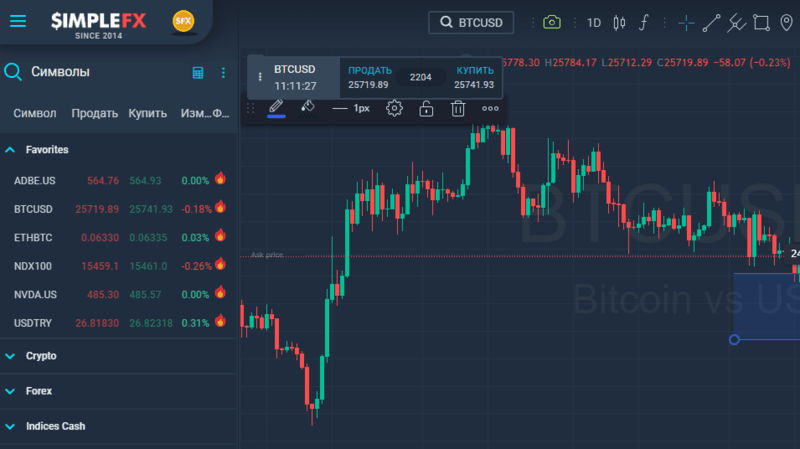This screenshot has width=800, height=449.
Task: Select the BTCUSD symbol row in Favorites
Action: (x=118, y=209)
